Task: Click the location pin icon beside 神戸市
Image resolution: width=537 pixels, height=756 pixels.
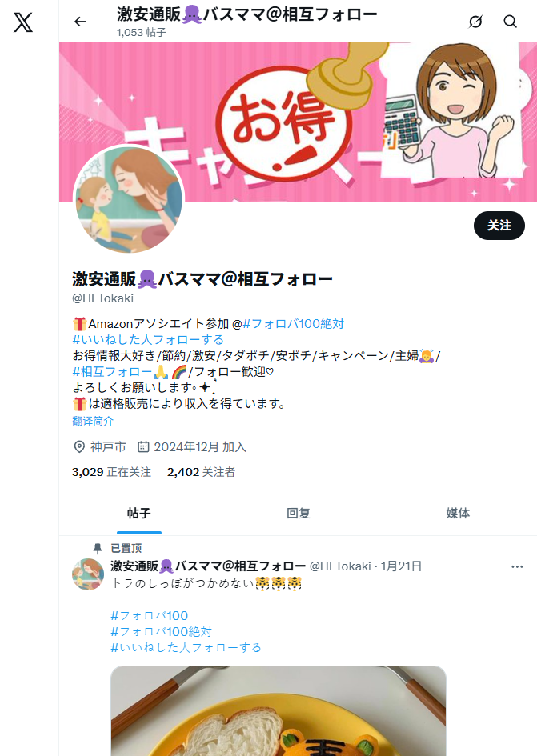Action: [x=79, y=447]
